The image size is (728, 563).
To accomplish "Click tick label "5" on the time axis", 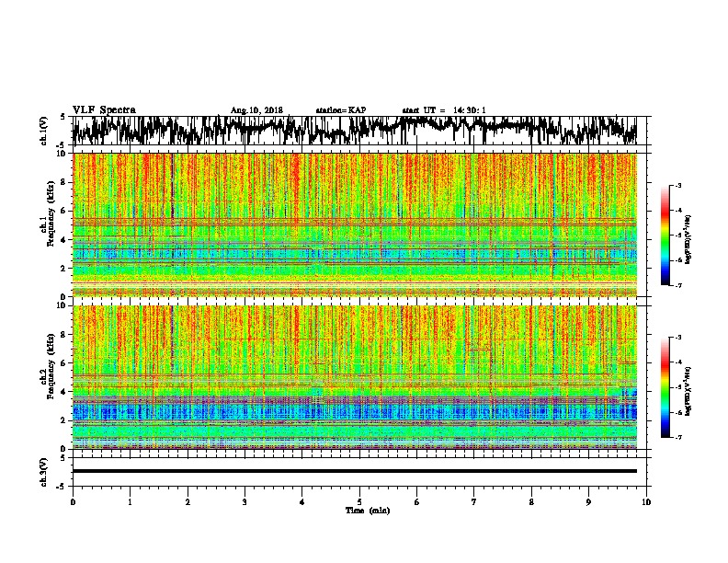I will click(359, 502).
